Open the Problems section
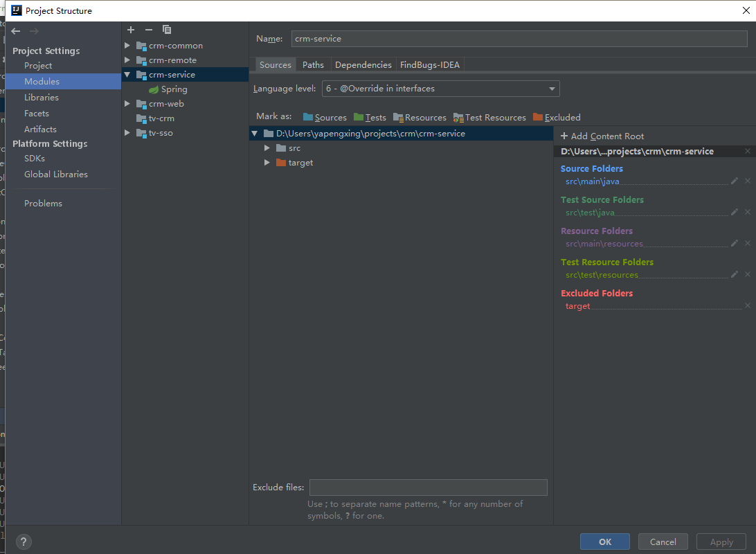This screenshot has height=554, width=756. point(44,204)
